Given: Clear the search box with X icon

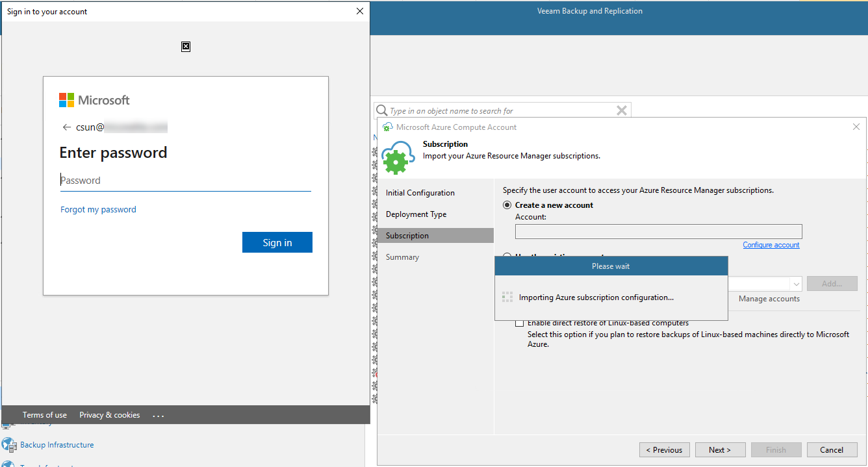Looking at the screenshot, I should click(622, 110).
